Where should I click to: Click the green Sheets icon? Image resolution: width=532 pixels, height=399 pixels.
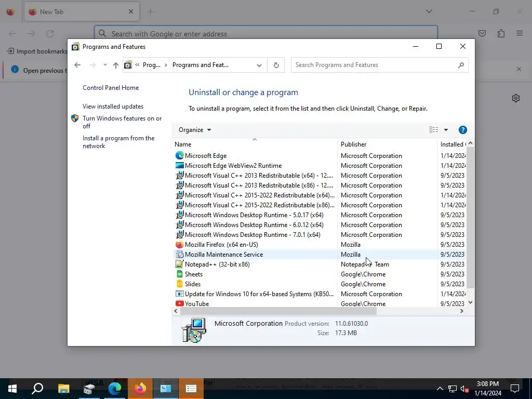pyautogui.click(x=179, y=274)
